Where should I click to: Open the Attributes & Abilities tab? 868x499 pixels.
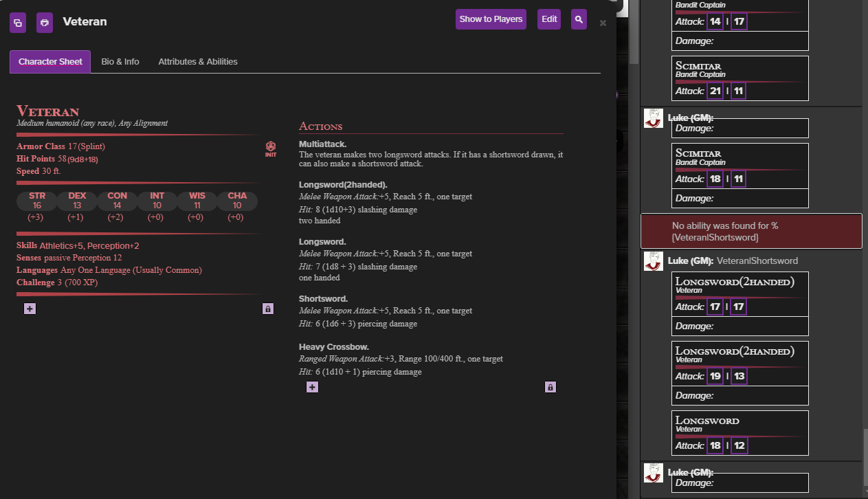(198, 62)
